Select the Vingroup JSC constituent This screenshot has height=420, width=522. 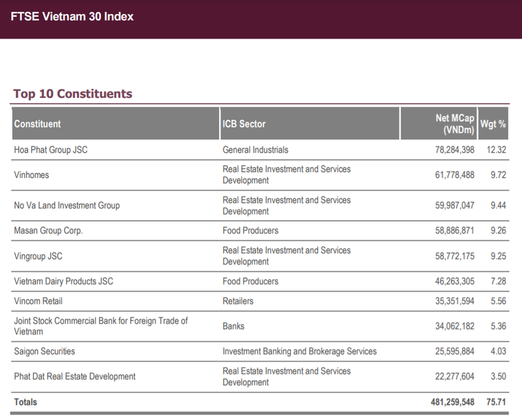[x=39, y=256]
